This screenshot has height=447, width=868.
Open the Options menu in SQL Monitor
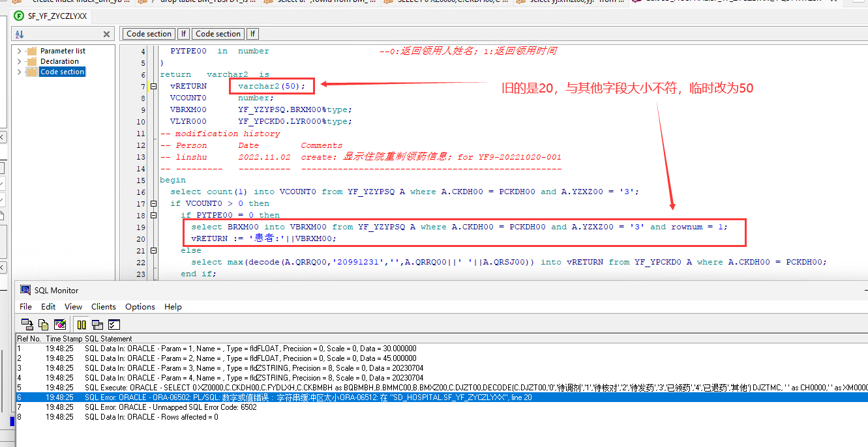pyautogui.click(x=140, y=306)
